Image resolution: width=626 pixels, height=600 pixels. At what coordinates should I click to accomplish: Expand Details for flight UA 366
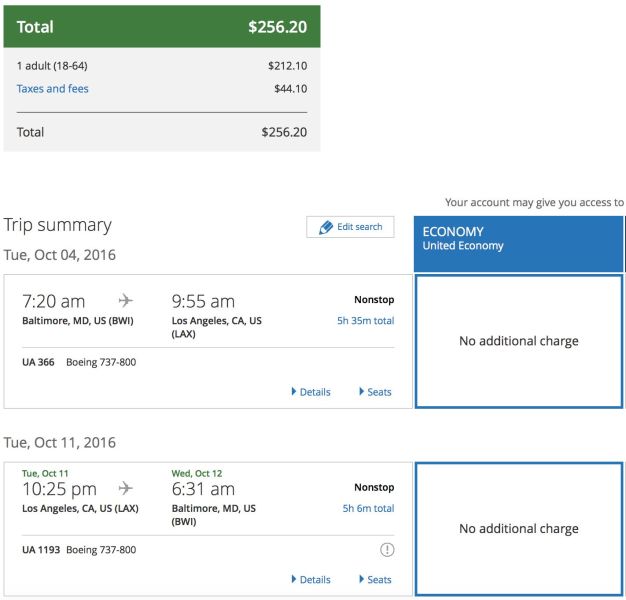pyautogui.click(x=311, y=392)
